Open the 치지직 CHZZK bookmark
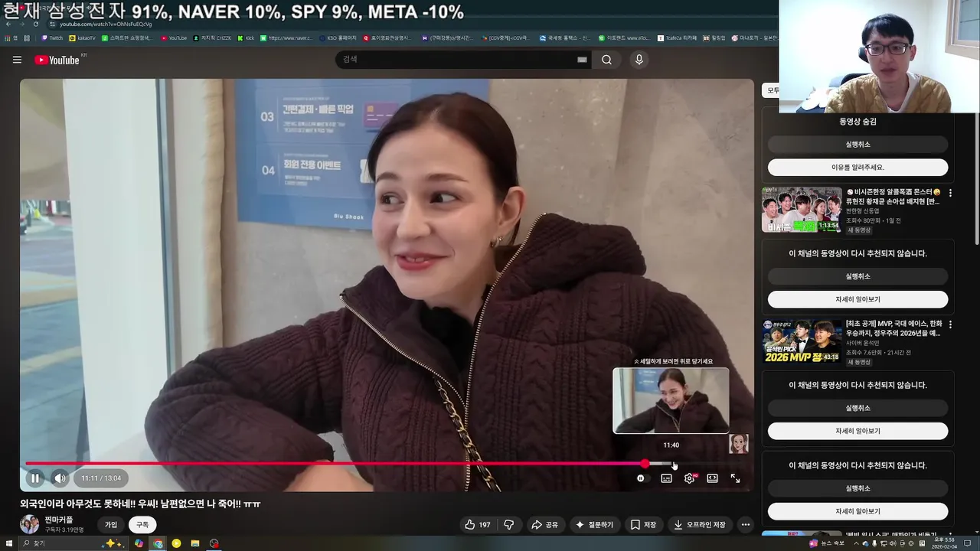The image size is (980, 551). [212, 37]
